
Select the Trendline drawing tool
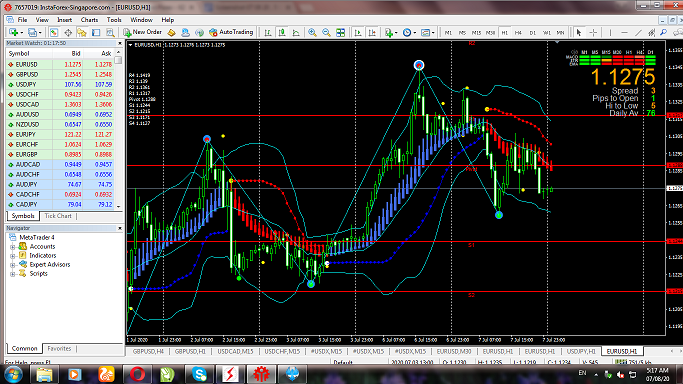638,33
